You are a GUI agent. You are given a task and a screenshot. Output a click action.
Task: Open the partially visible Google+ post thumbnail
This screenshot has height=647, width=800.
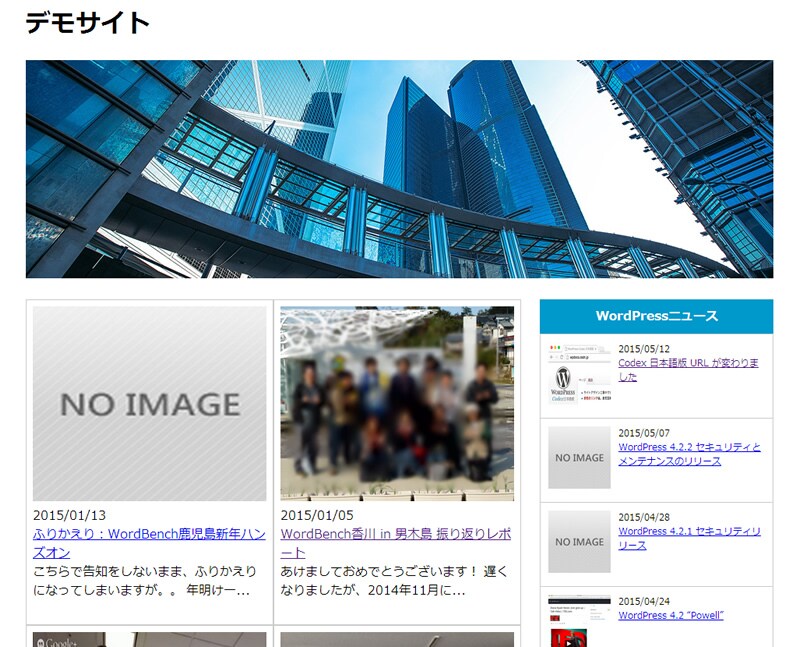149,640
